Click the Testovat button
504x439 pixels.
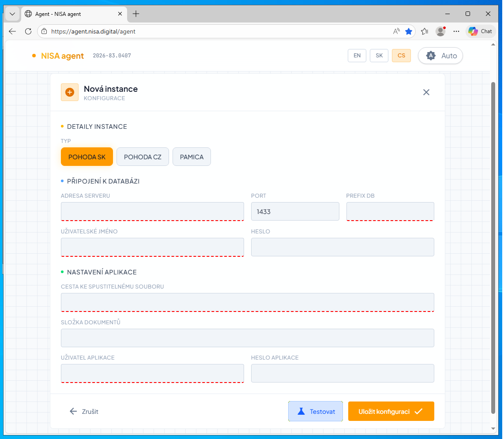point(316,411)
